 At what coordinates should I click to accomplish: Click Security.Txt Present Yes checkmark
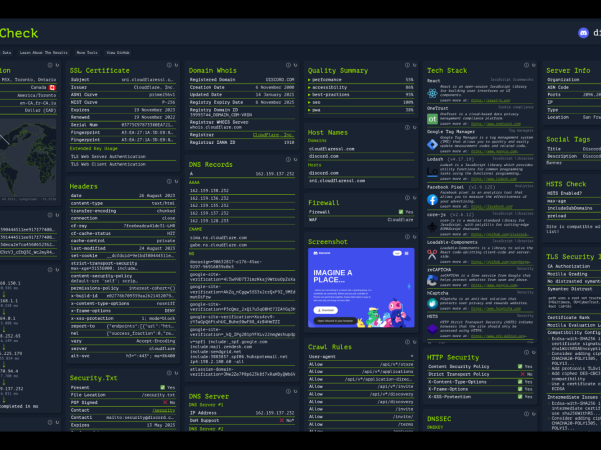pyautogui.click(x=163, y=388)
